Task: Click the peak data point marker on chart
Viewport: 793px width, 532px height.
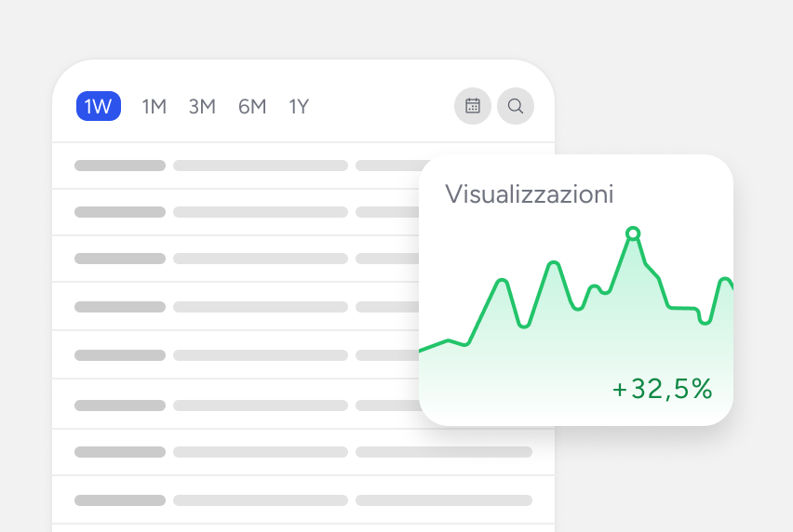Action: click(x=633, y=233)
